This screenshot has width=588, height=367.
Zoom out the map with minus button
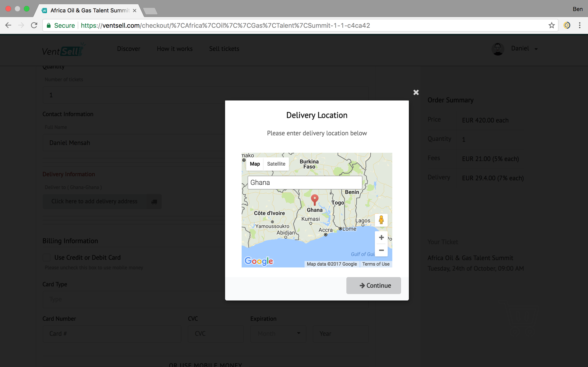tap(381, 250)
